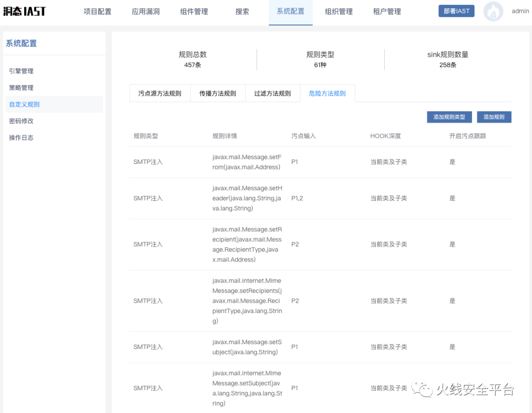
Task: Select 策略管理 in the sidebar
Action: coord(21,88)
